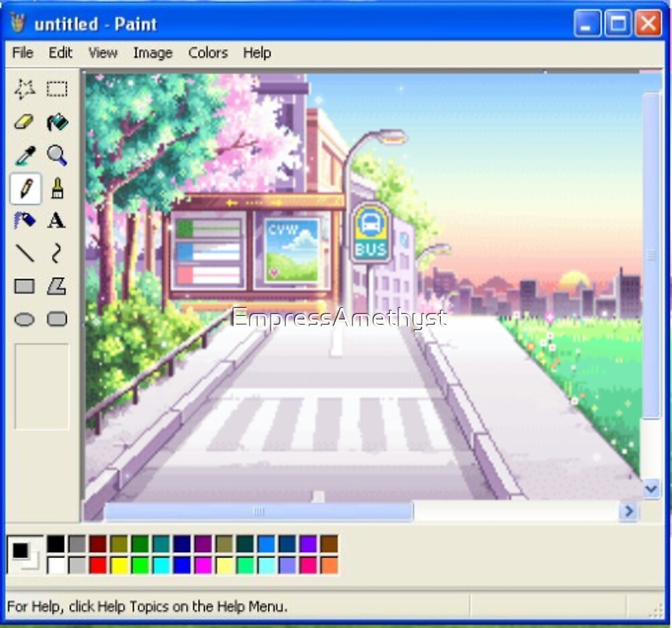Choose the Brush tool
672x628 pixels.
[x=57, y=188]
